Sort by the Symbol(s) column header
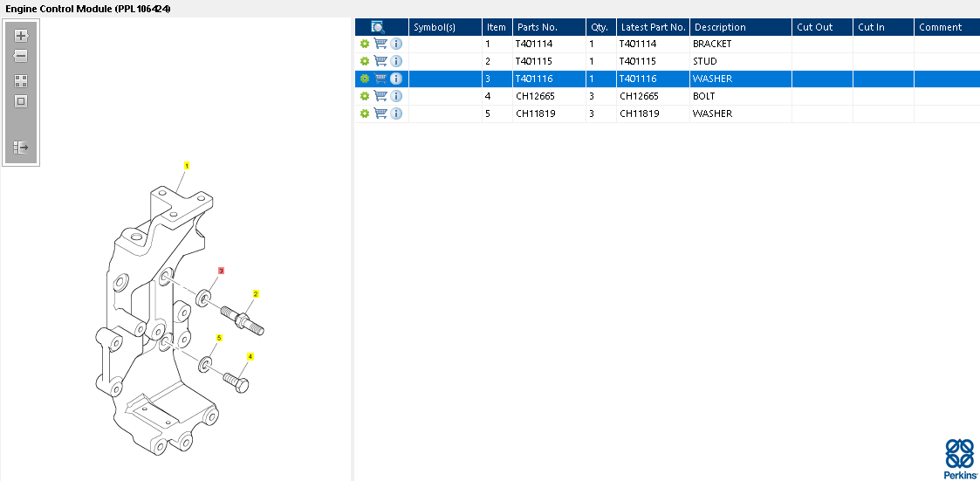This screenshot has height=481, width=980. 446,27
